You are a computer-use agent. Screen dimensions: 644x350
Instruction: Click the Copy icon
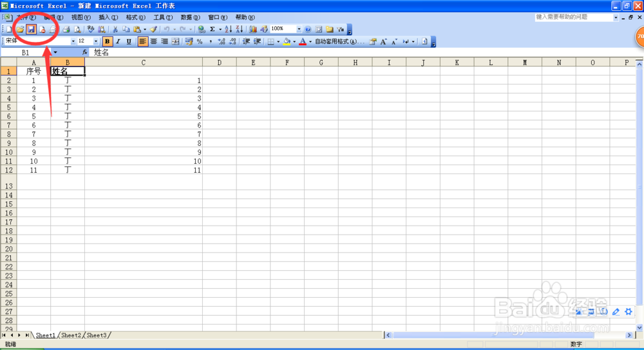(126, 29)
